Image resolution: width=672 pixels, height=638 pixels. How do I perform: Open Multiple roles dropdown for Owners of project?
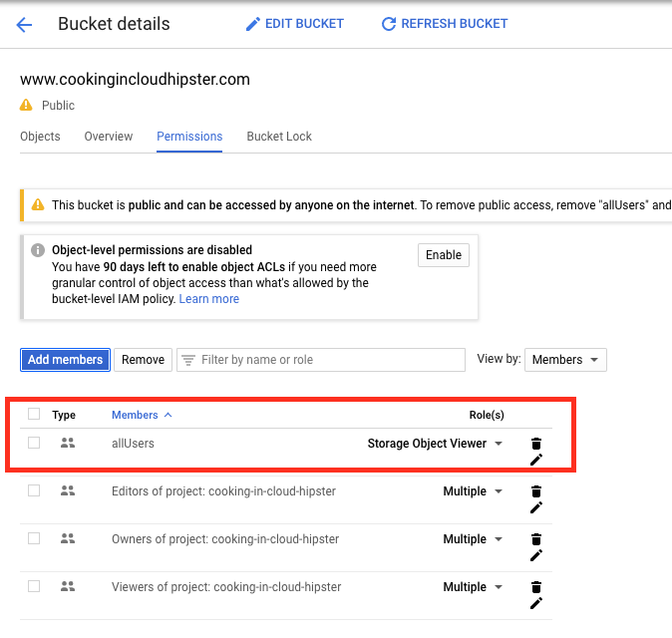[x=473, y=539]
